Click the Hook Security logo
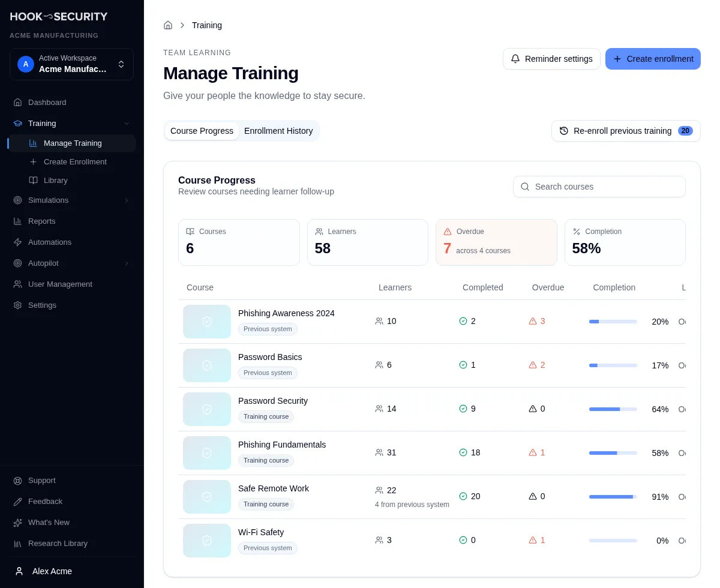Viewport: 720px width, 588px height. tap(59, 17)
